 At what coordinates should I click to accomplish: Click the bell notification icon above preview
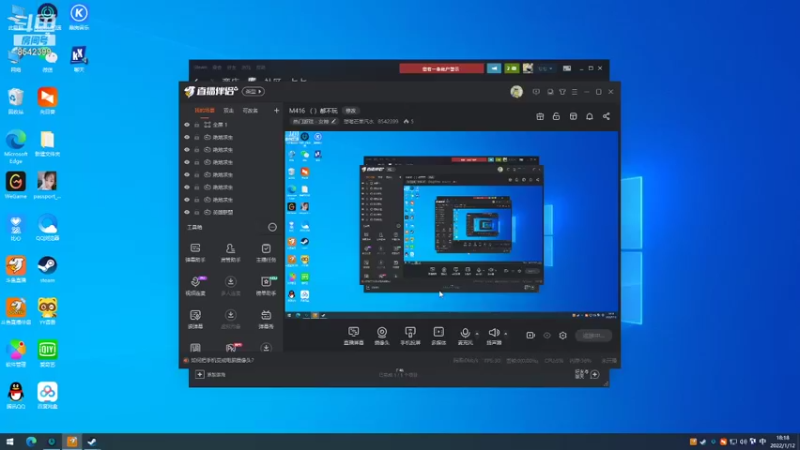(589, 116)
